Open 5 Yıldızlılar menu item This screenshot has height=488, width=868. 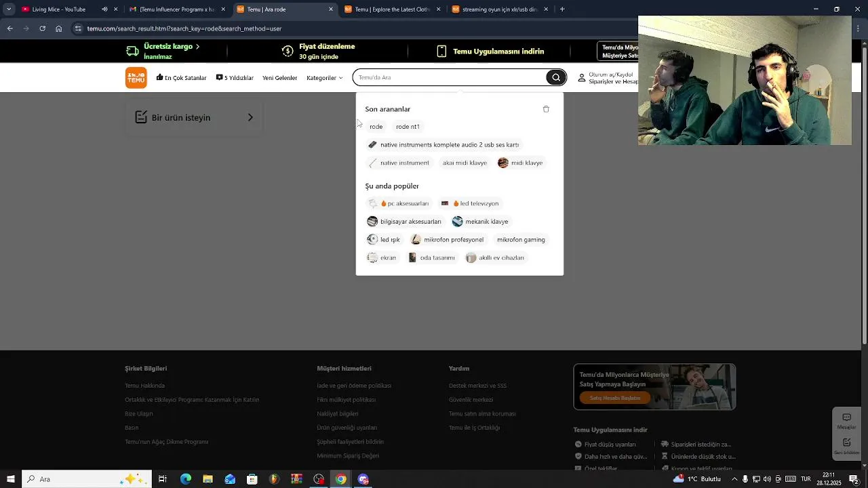click(235, 78)
